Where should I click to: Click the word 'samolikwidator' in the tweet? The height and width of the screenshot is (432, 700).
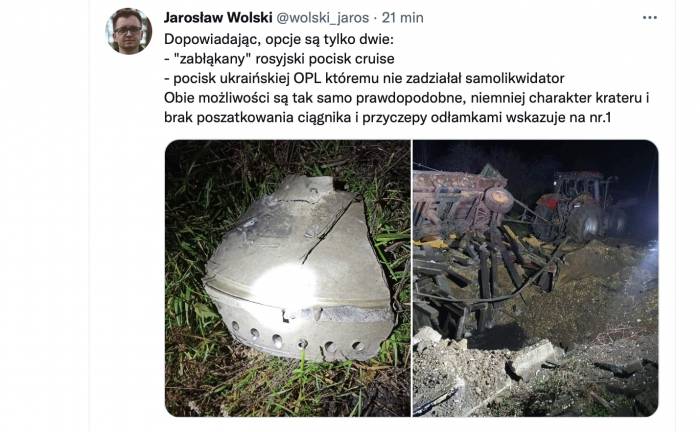[515, 79]
